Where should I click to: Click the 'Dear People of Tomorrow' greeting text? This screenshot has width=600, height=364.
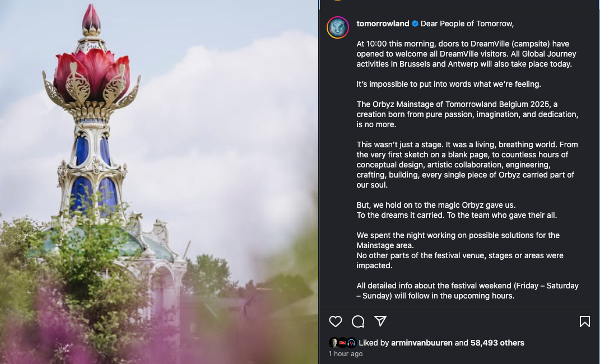(x=467, y=24)
